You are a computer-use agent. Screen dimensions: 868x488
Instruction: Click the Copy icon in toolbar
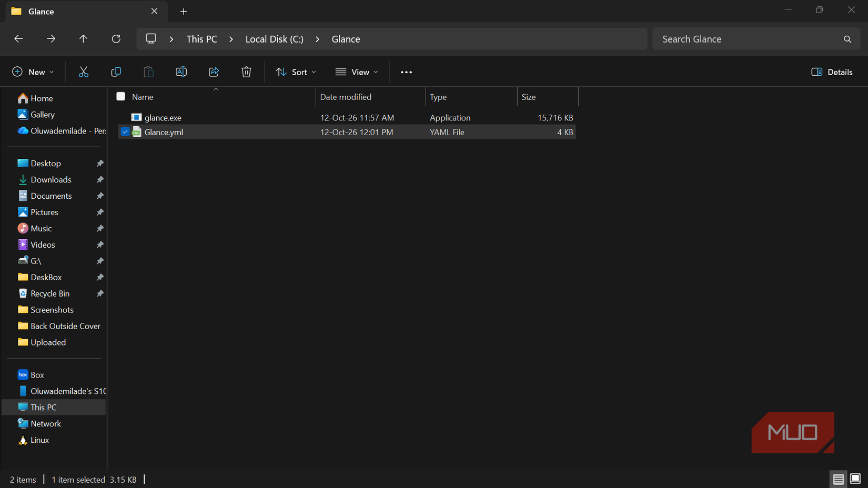point(116,72)
